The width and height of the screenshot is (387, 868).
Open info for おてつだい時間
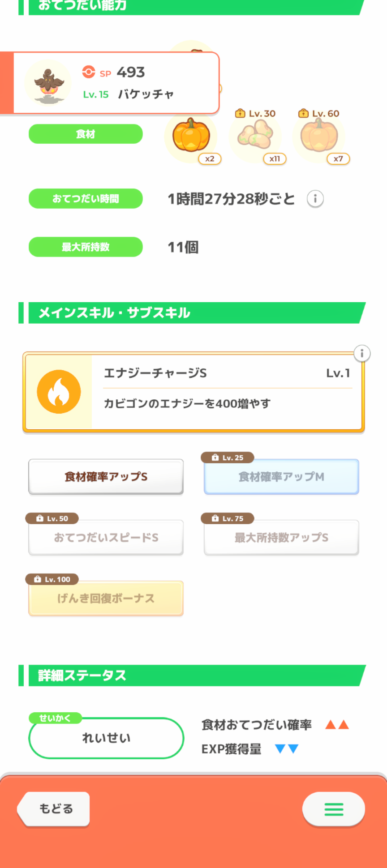tap(315, 199)
